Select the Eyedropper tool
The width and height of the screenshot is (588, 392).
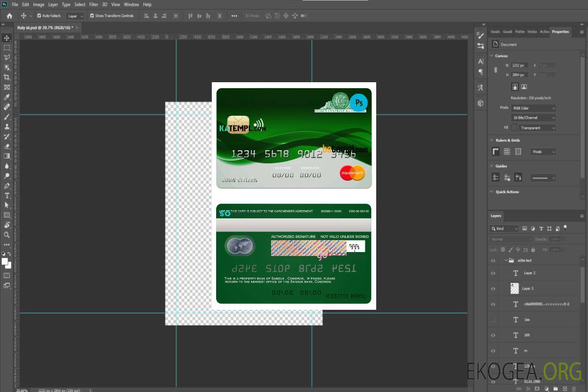point(7,97)
